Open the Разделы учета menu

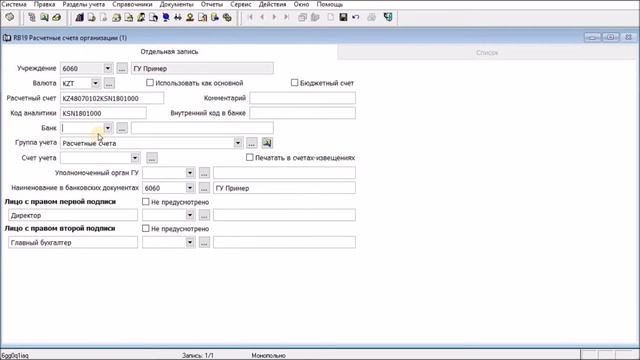pyautogui.click(x=84, y=4)
